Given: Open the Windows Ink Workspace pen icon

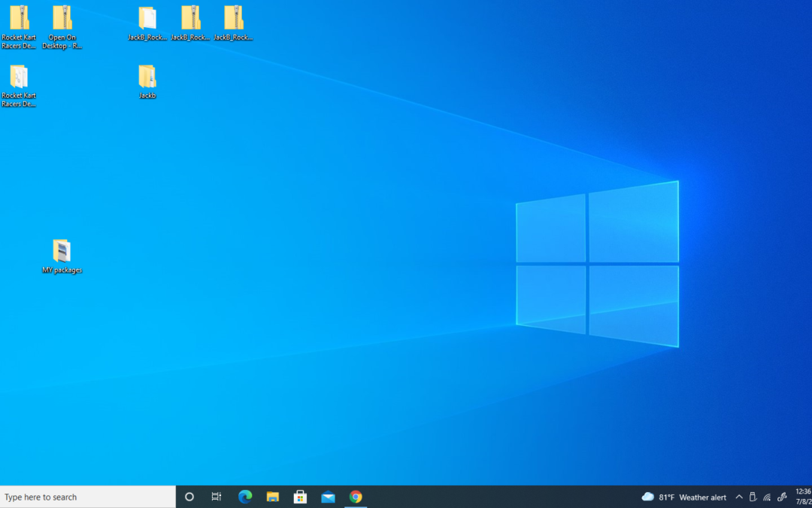Looking at the screenshot, I should click(x=783, y=497).
